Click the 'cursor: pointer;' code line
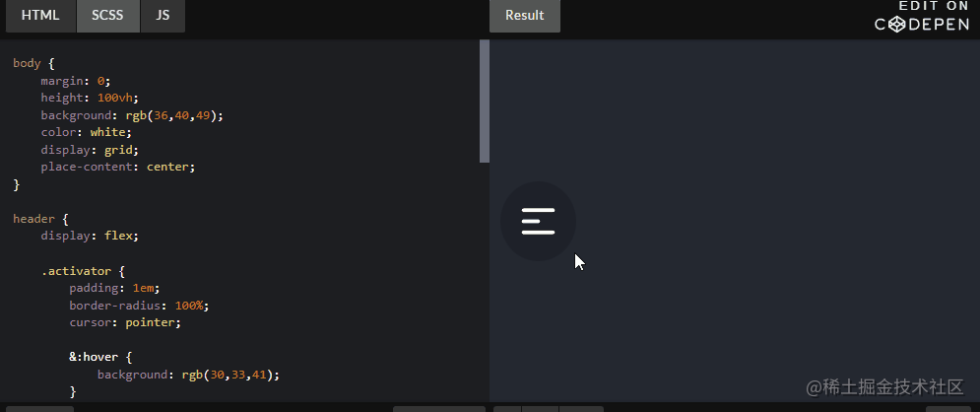980x412 pixels. (x=125, y=322)
